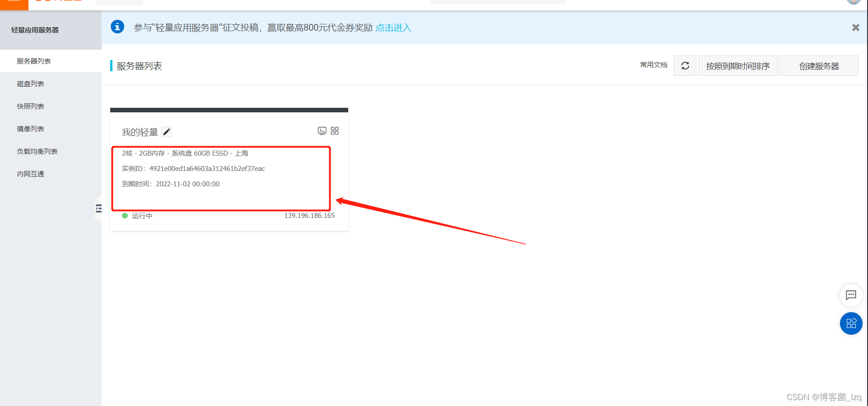Open the chat feedback floating icon
The image size is (868, 406).
[851, 295]
